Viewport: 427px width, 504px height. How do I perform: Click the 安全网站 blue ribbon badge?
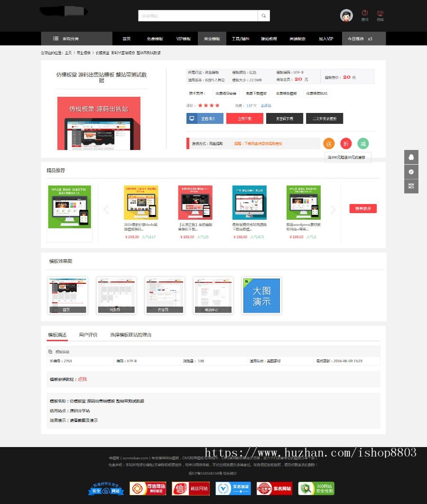click(x=106, y=488)
